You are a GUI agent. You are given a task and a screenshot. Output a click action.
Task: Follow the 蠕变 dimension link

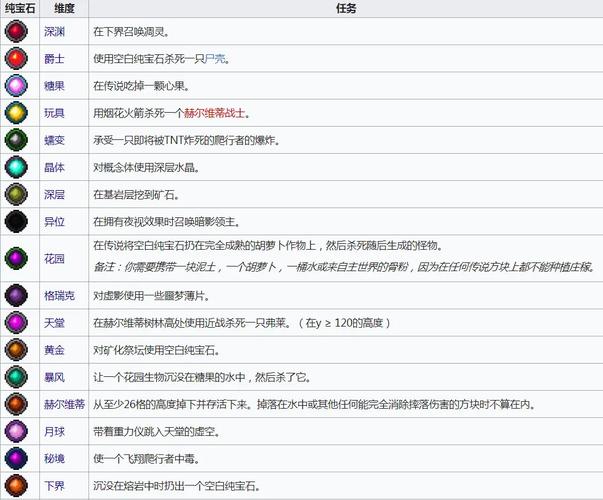point(55,140)
